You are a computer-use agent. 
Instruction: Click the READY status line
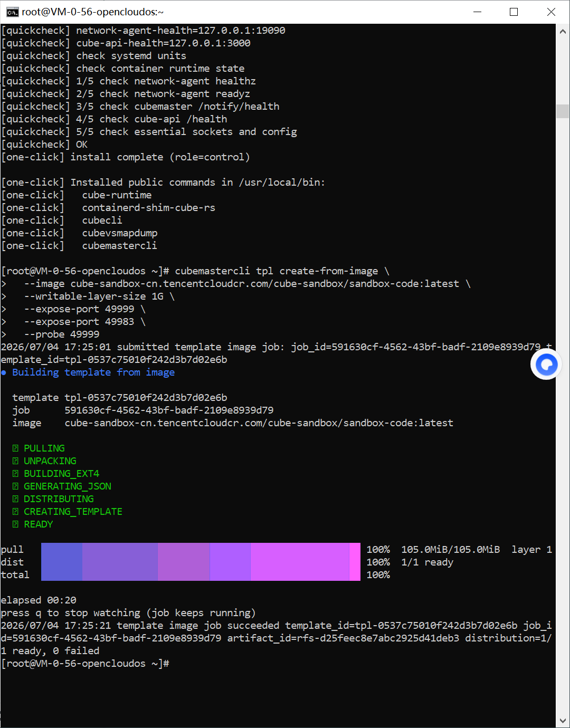click(x=33, y=524)
